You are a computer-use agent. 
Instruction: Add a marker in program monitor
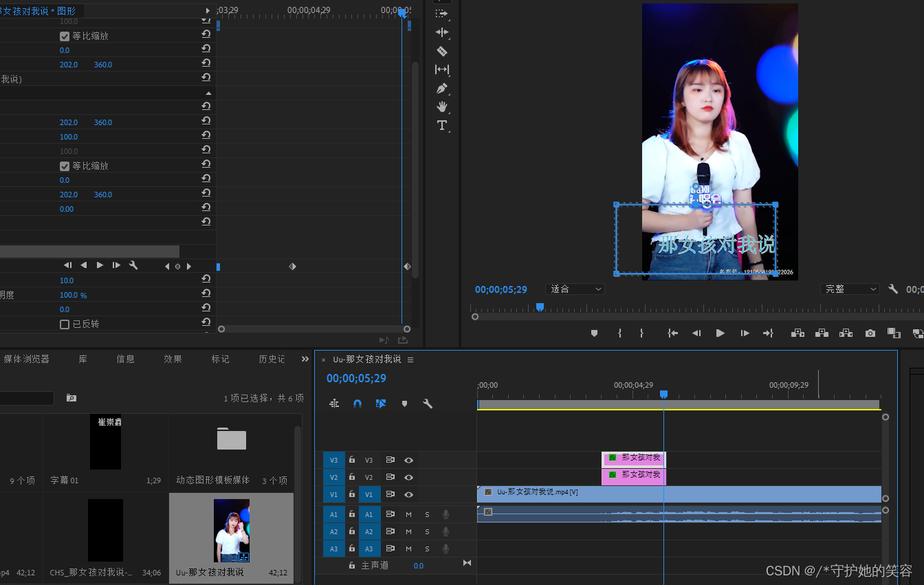[595, 333]
